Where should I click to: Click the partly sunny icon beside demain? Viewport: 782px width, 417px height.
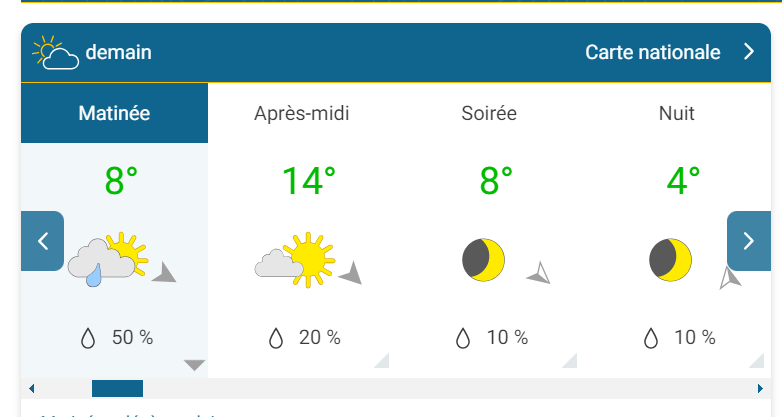click(x=56, y=53)
